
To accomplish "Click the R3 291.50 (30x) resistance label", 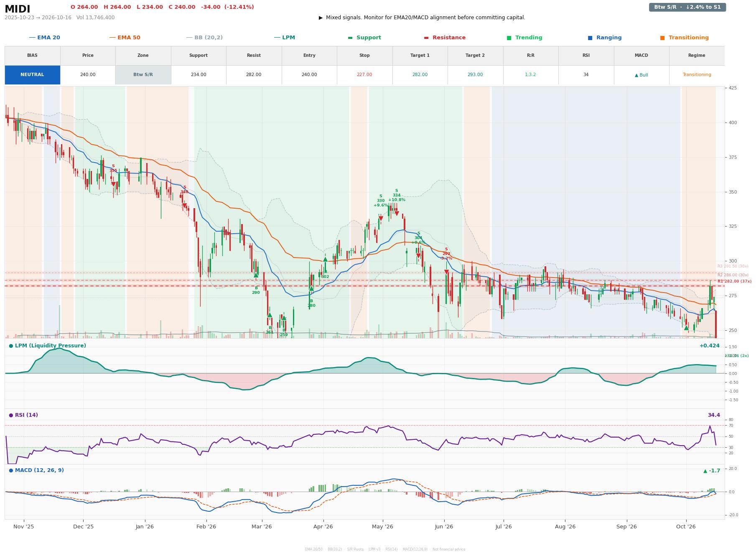I will click(733, 266).
